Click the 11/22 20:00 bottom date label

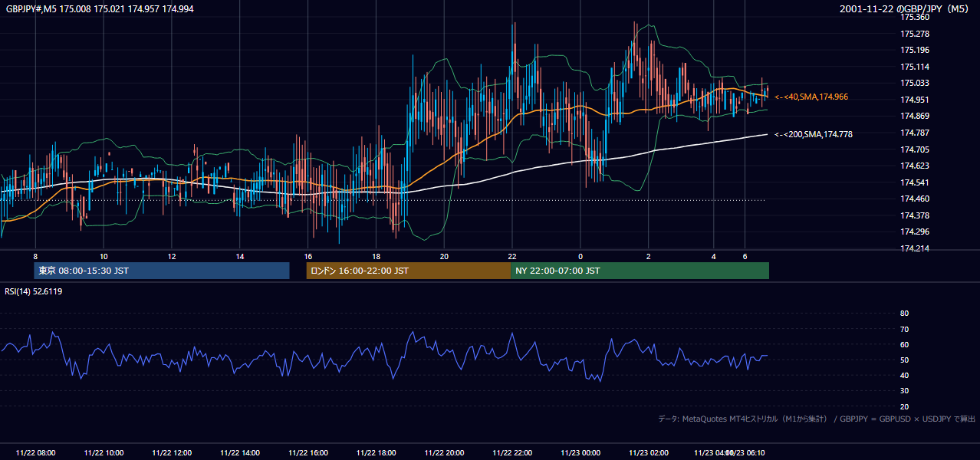pyautogui.click(x=444, y=452)
